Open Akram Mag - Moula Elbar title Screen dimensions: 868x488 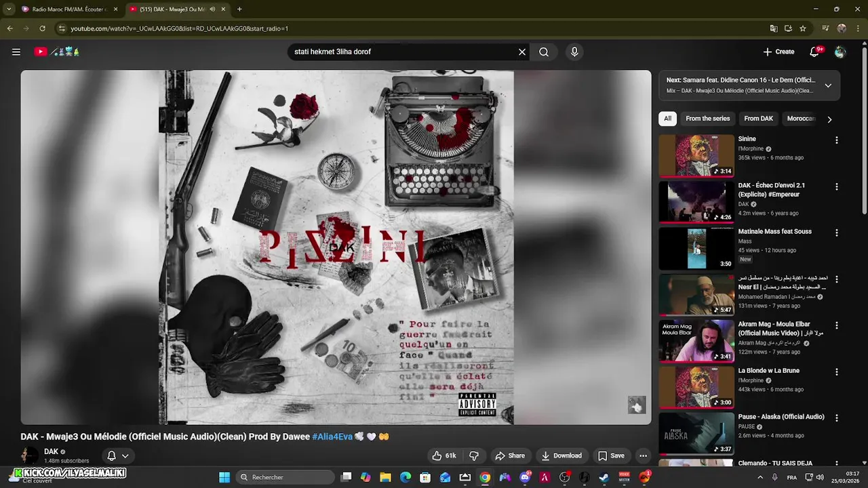[781, 329]
